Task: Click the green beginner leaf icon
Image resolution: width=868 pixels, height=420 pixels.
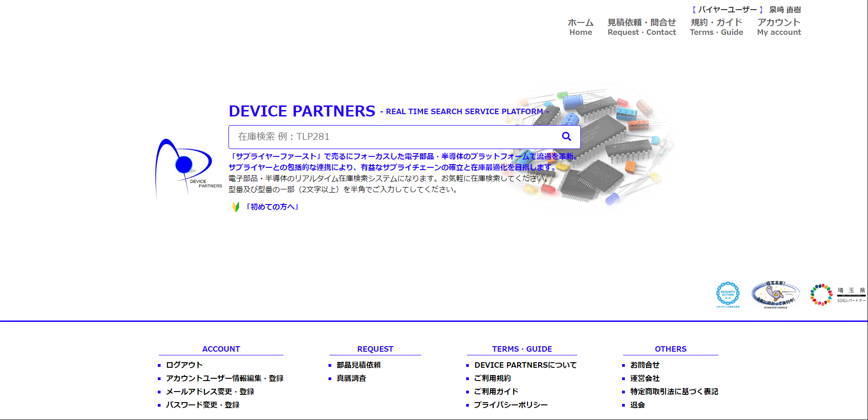Action: click(236, 207)
